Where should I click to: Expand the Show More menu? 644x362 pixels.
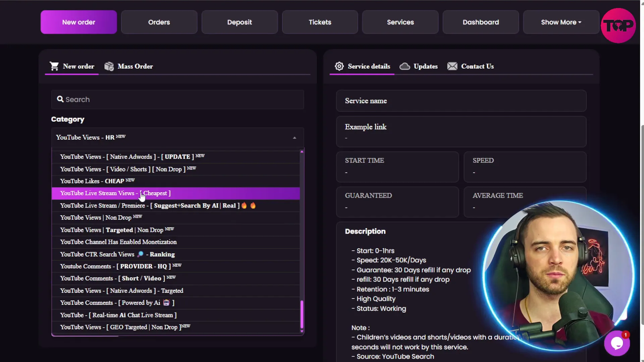tap(561, 22)
